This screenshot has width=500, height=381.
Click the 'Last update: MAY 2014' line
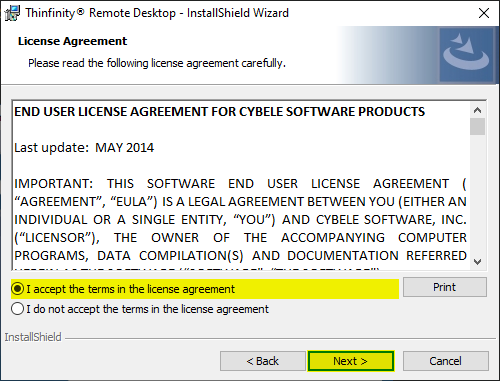84,148
